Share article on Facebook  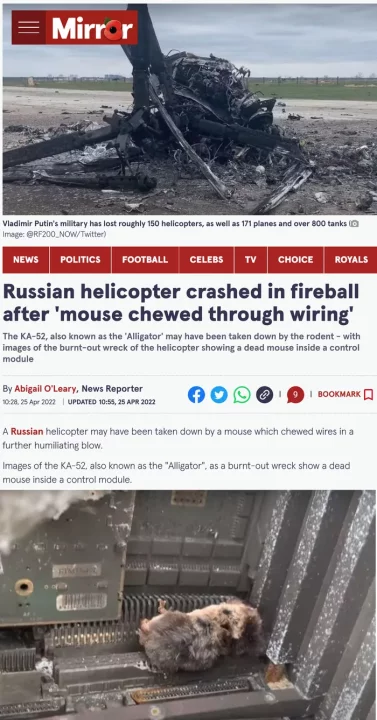click(196, 395)
